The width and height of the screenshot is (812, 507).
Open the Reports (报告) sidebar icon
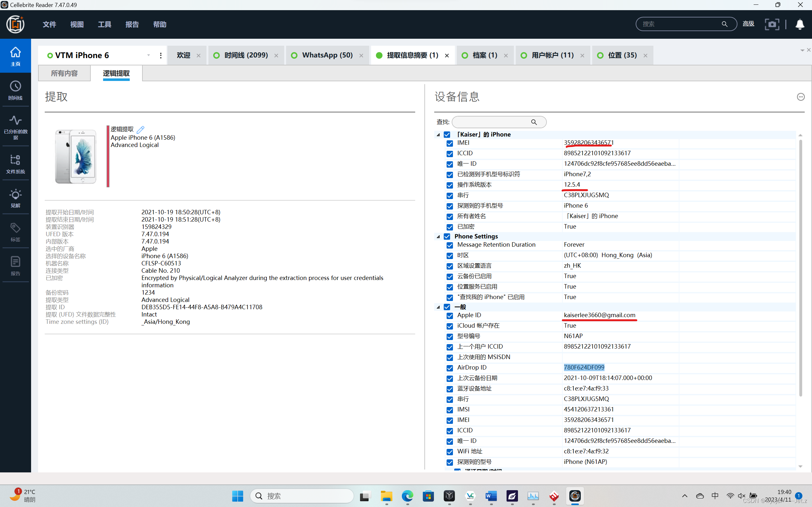click(16, 266)
